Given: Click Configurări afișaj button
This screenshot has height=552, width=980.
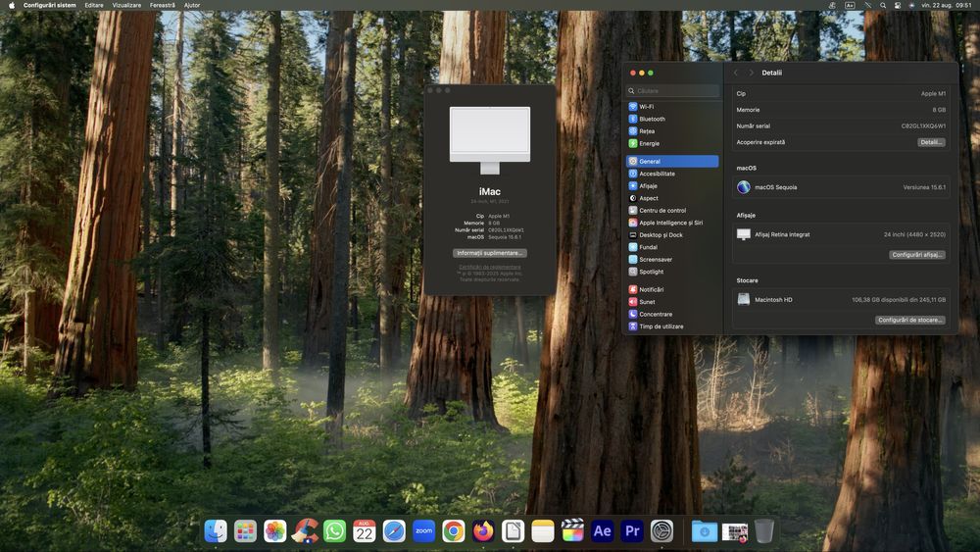Looking at the screenshot, I should 916,255.
